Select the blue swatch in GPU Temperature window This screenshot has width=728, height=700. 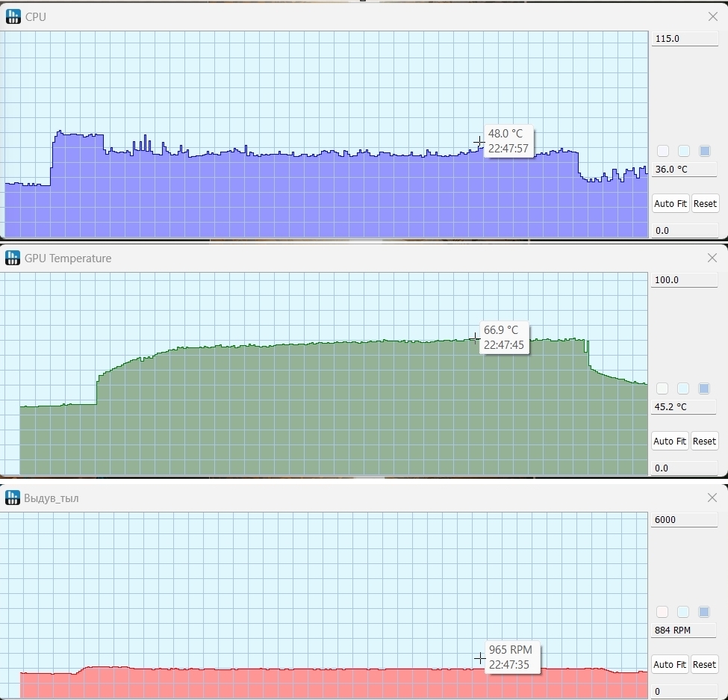704,388
